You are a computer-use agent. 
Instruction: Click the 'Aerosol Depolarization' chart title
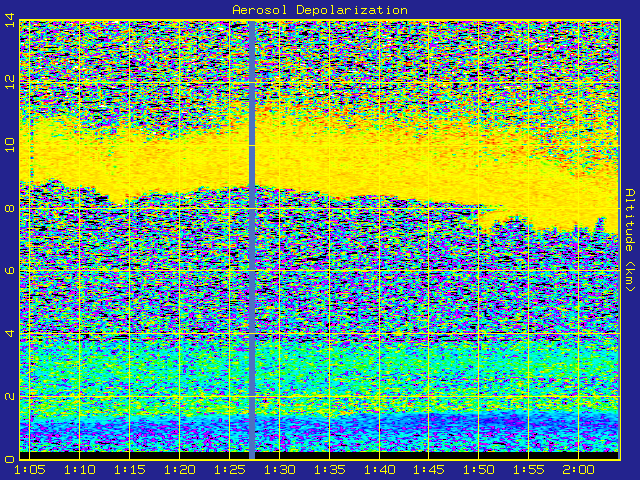(x=320, y=10)
